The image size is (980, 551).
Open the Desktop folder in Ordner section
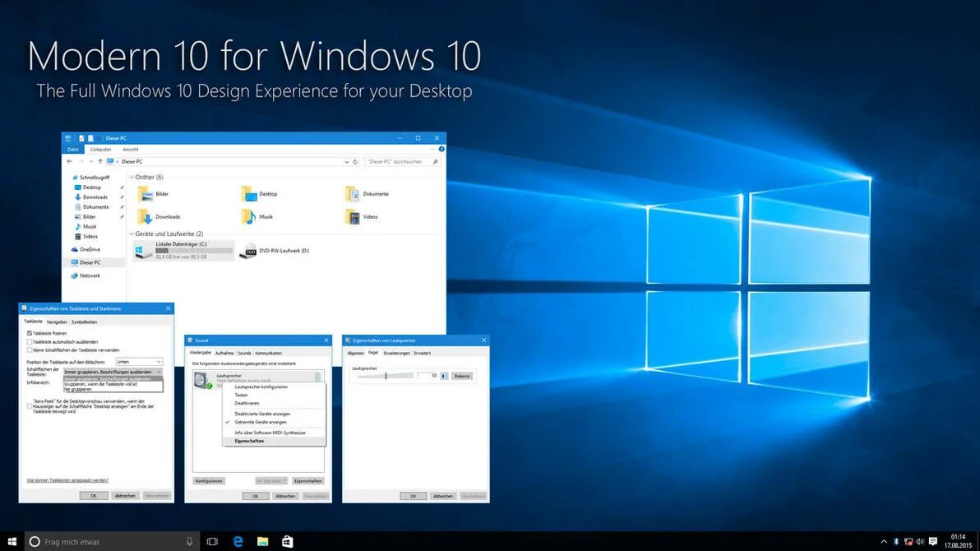259,194
